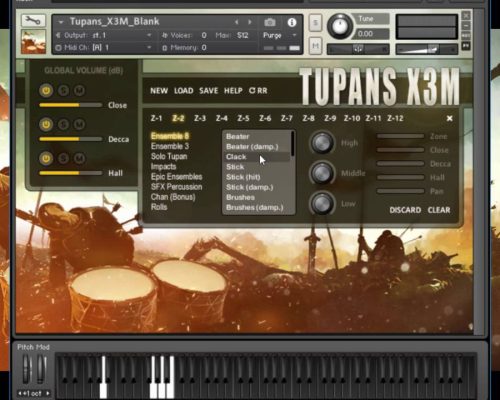Viewport: 500px width, 400px height.
Task: Open the wrench edit-mode icon
Action: (33, 21)
